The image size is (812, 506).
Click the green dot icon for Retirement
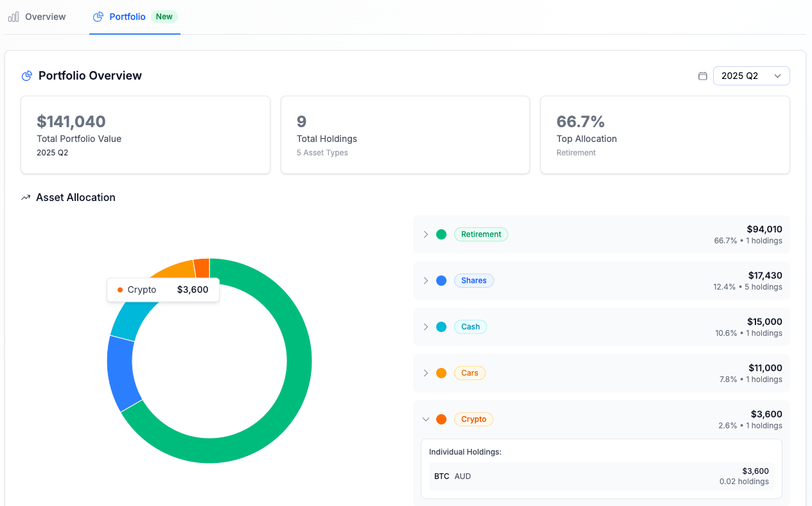(441, 234)
